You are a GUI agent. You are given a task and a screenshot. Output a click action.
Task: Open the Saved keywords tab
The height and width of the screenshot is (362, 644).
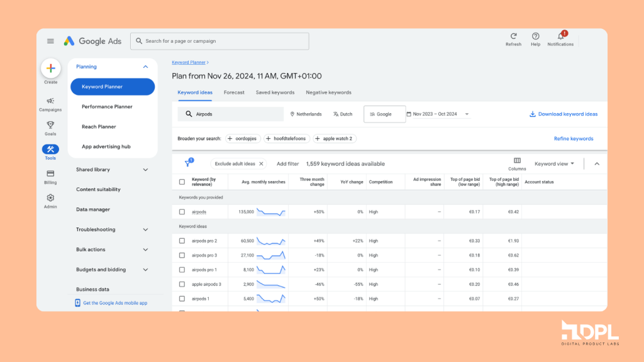click(275, 92)
